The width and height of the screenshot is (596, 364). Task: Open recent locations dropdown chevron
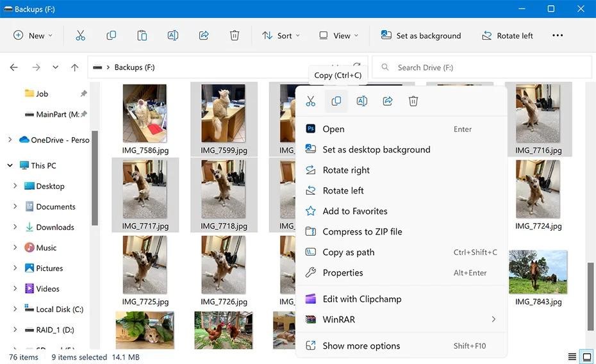56,67
